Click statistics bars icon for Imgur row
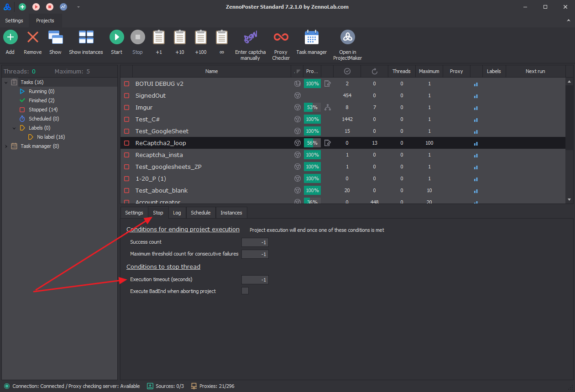The image size is (575, 392). [x=476, y=108]
